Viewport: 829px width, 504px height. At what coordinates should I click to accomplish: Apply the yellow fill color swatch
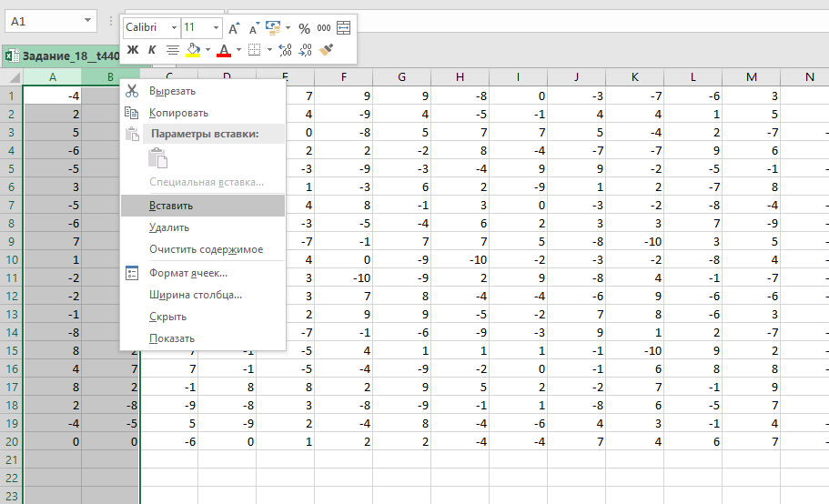click(193, 50)
